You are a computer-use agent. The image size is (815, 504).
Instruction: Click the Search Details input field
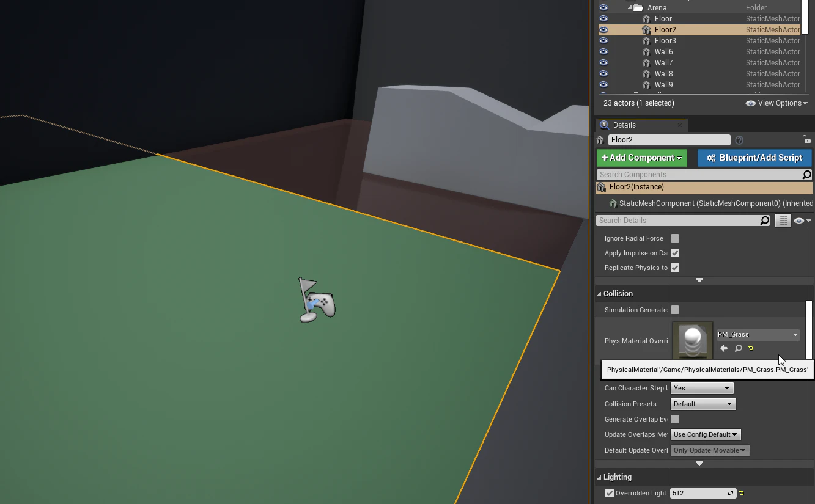point(679,221)
